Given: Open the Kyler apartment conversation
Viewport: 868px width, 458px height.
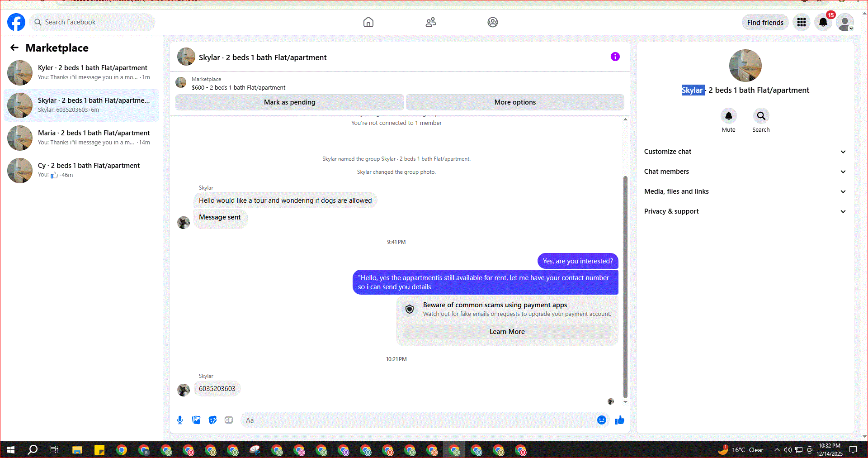Looking at the screenshot, I should click(x=81, y=73).
